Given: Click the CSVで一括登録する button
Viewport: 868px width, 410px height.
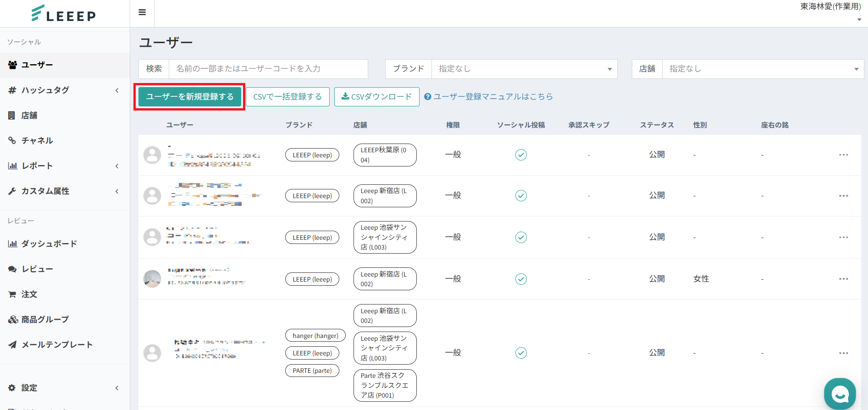Looking at the screenshot, I should (287, 97).
